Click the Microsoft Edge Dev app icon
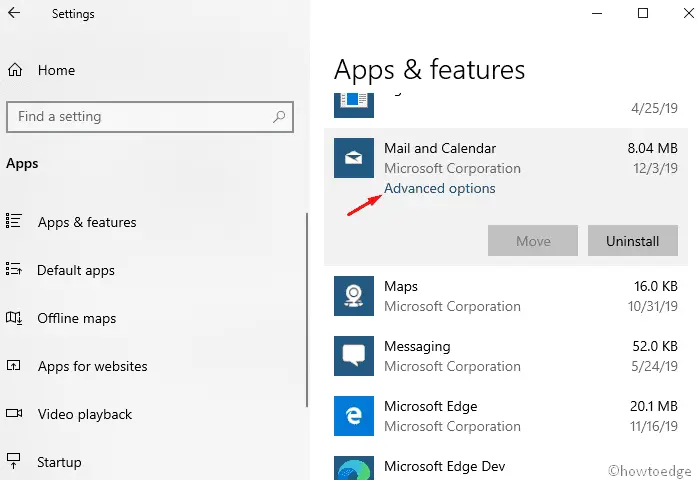Image resolution: width=698 pixels, height=480 pixels. (354, 468)
